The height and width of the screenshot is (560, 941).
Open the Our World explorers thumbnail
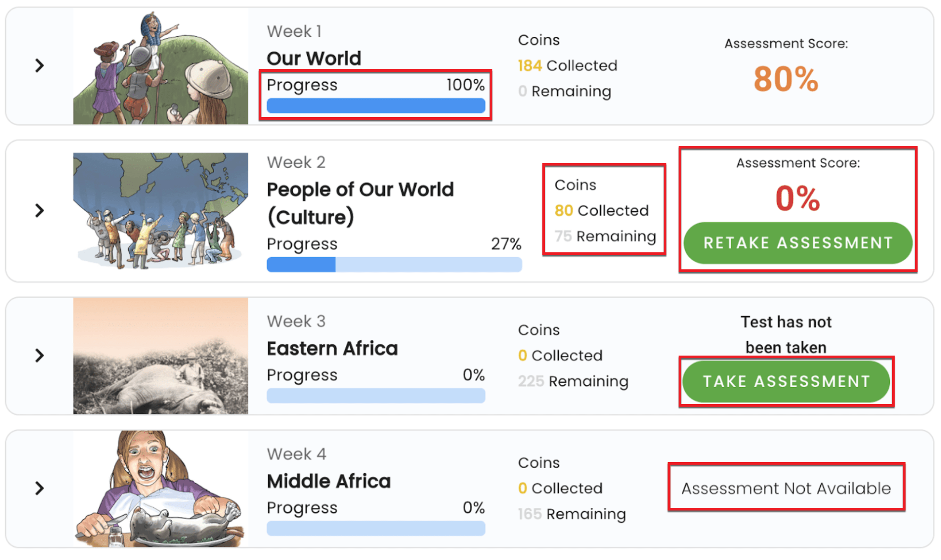tap(160, 67)
